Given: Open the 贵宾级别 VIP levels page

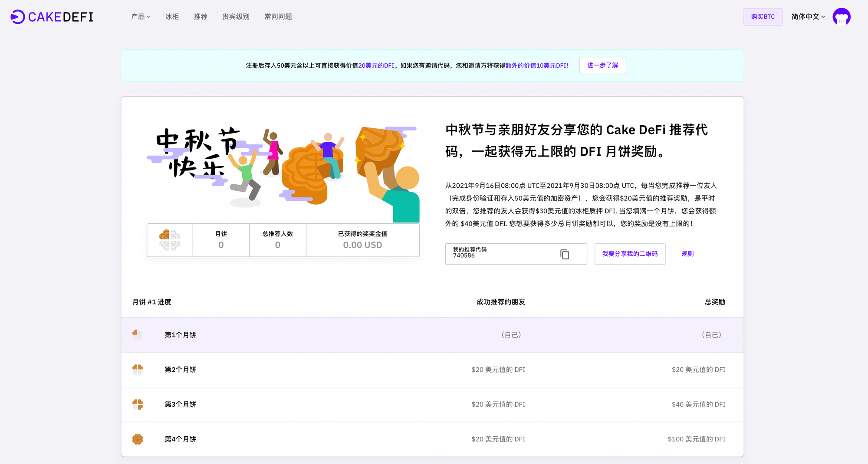Looking at the screenshot, I should pos(236,16).
